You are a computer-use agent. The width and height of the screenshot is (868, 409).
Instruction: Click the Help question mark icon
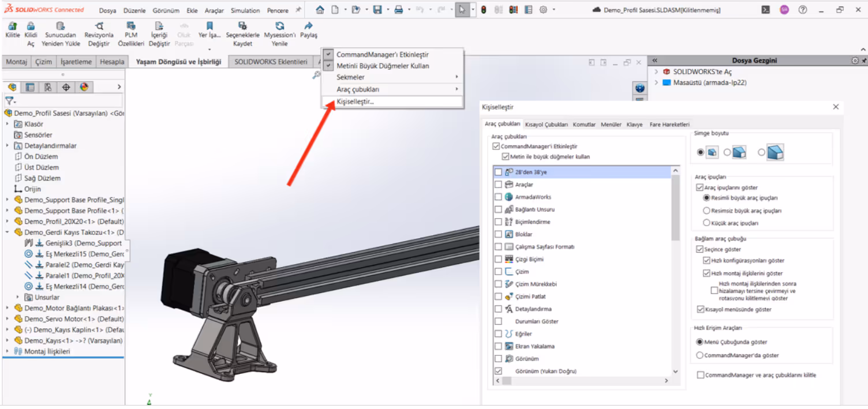tap(802, 10)
